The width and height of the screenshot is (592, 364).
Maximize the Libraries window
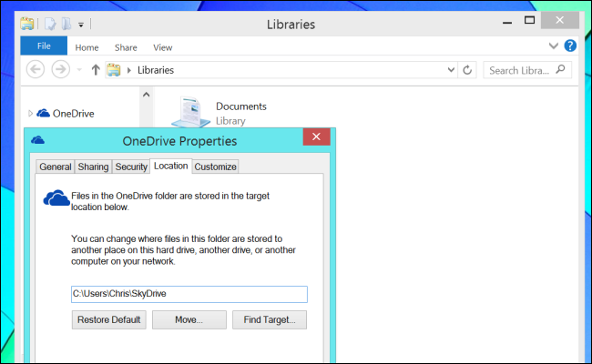(529, 20)
